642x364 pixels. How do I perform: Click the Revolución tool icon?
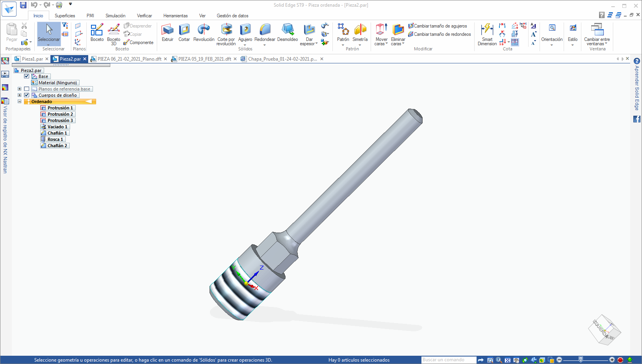pyautogui.click(x=204, y=33)
